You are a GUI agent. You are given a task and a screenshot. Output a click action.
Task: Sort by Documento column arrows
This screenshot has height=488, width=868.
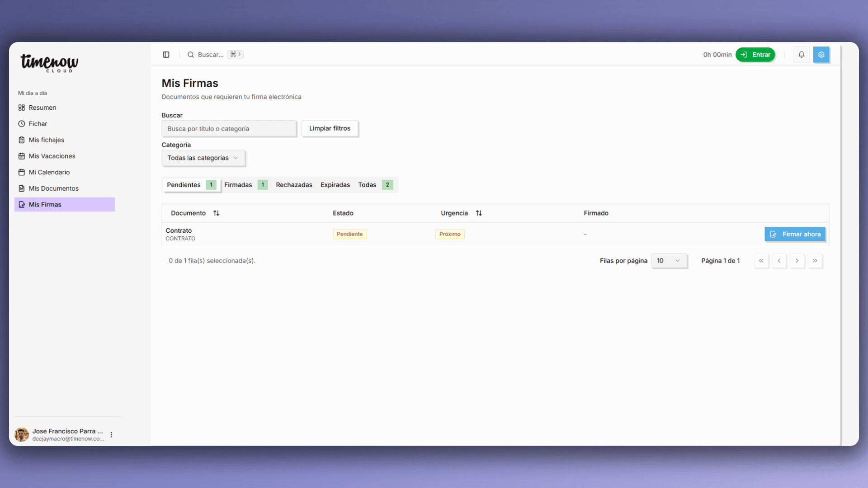(216, 213)
